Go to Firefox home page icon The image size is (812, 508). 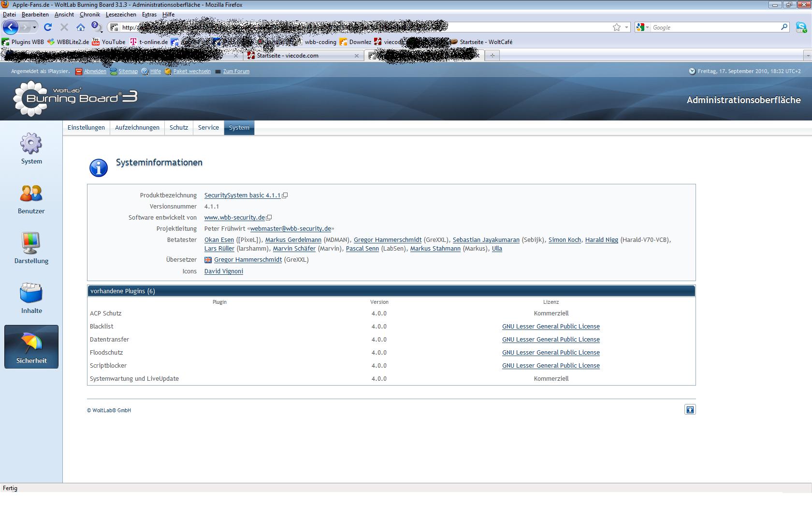click(81, 28)
